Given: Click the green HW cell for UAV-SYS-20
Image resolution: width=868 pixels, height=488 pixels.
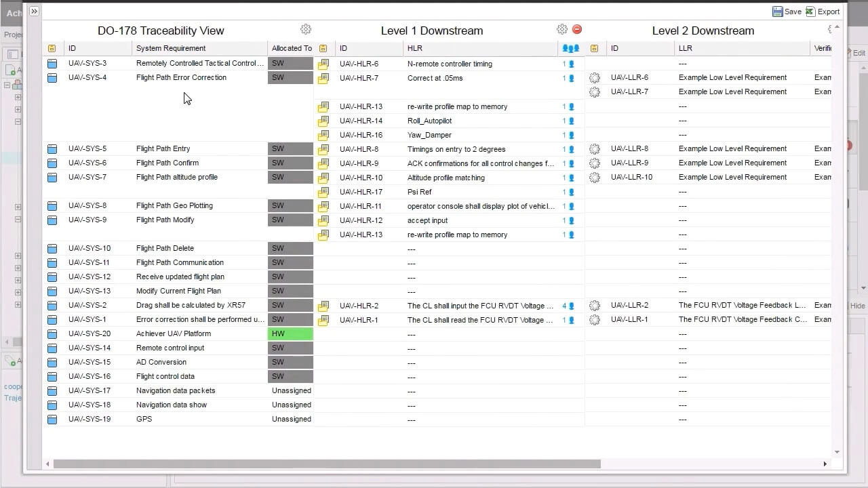Looking at the screenshot, I should pos(290,334).
